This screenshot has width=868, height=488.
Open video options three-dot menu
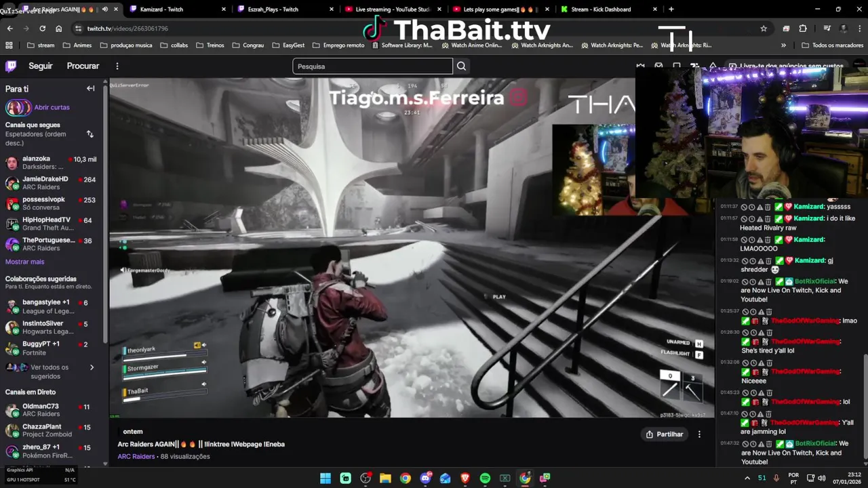pos(699,434)
